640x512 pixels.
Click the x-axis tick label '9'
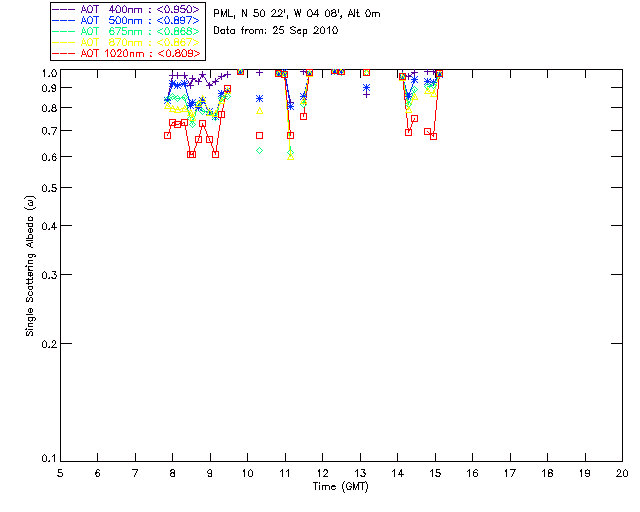(x=210, y=473)
